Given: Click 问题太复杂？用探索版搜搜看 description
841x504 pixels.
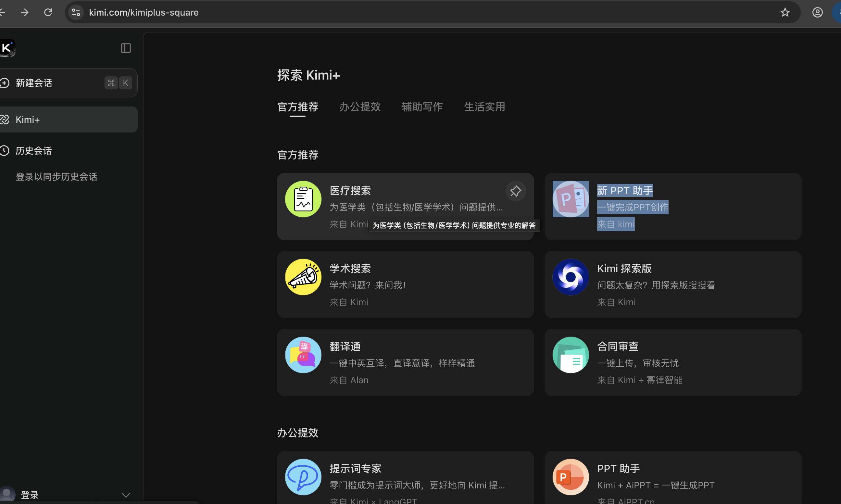Looking at the screenshot, I should pos(656,285).
